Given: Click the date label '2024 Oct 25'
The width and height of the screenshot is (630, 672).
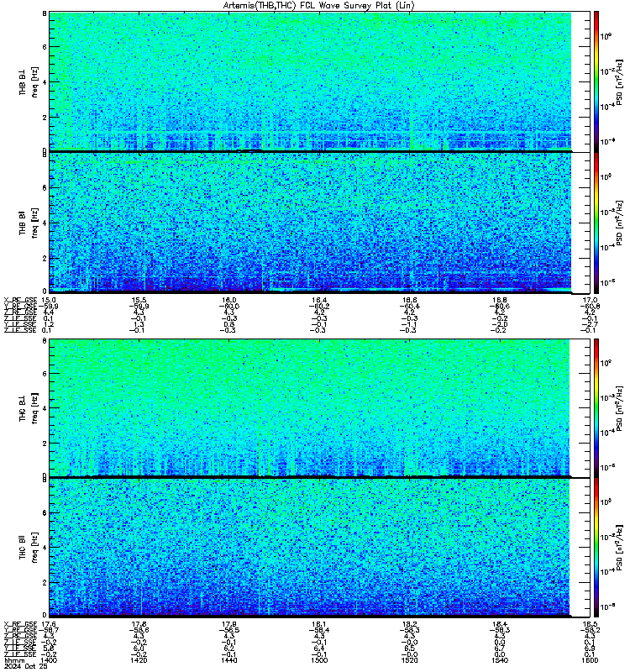Looking at the screenshot, I should (26, 666).
